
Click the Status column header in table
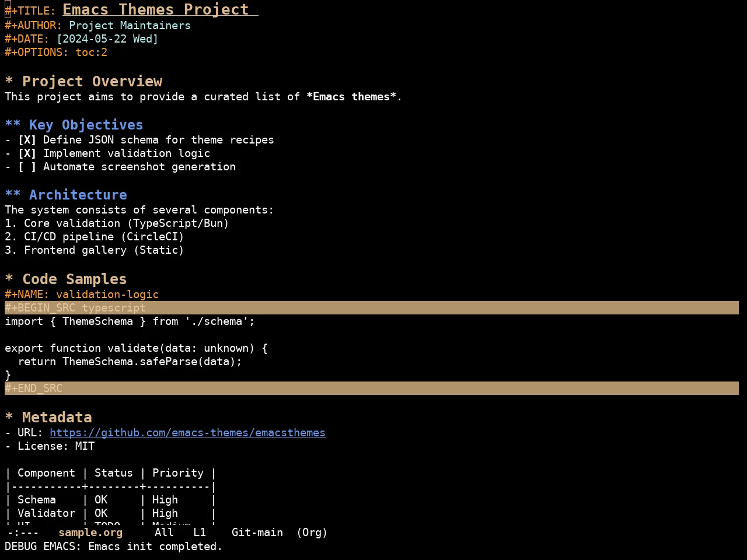(x=114, y=473)
